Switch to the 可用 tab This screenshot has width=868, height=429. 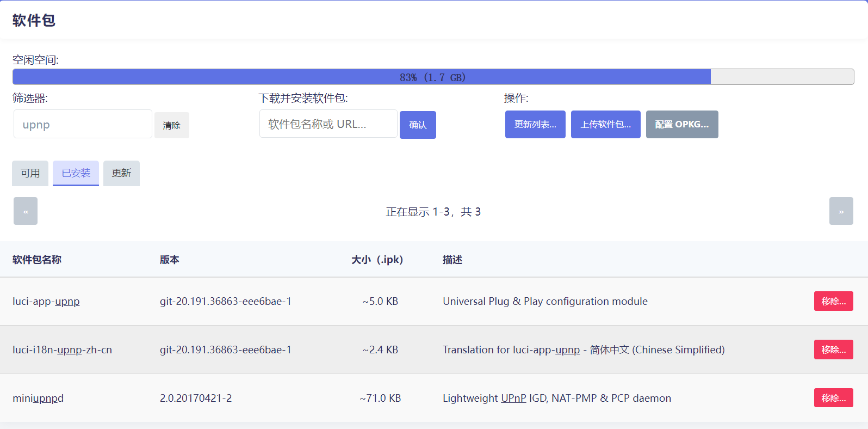30,173
